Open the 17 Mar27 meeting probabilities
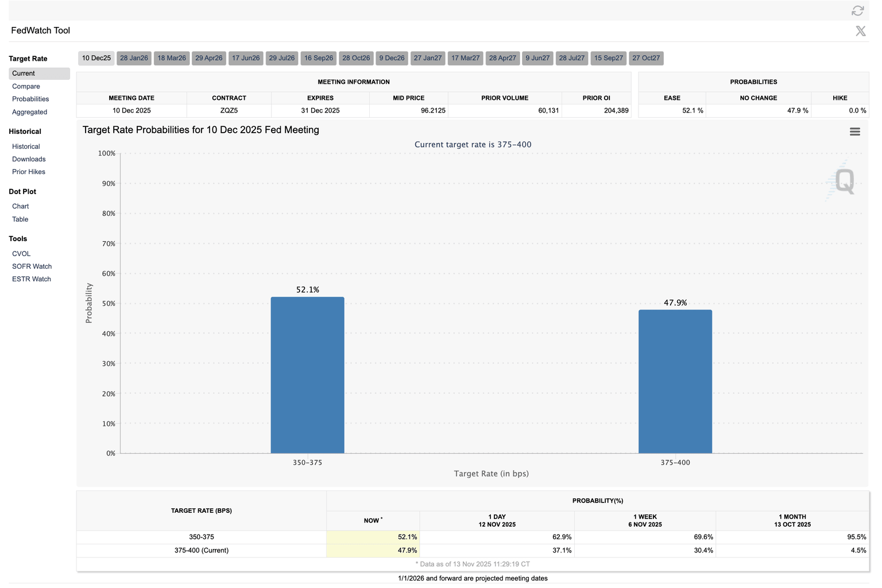This screenshot has height=588, width=882. point(465,58)
